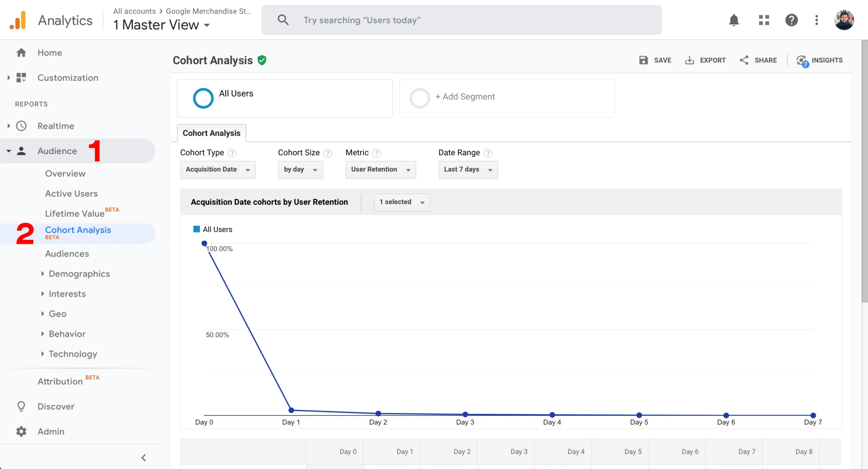Collapse sidebar with left chevron arrow
868x469 pixels.
143,458
